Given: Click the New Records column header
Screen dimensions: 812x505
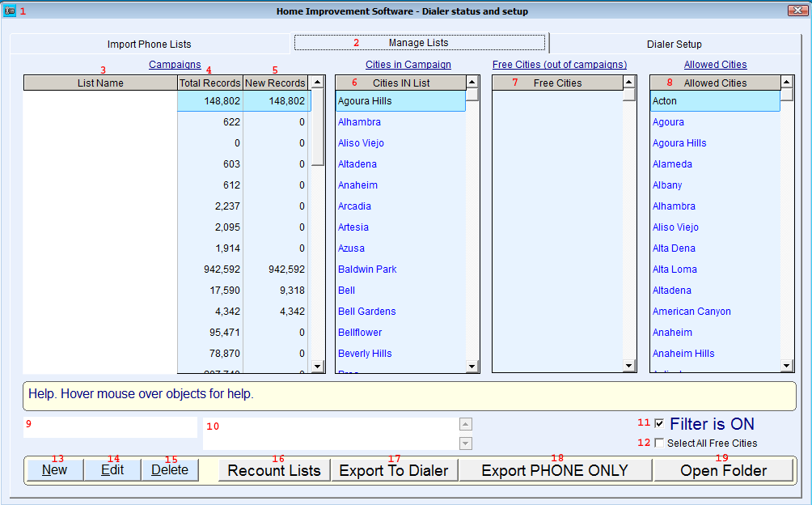Looking at the screenshot, I should 275,83.
